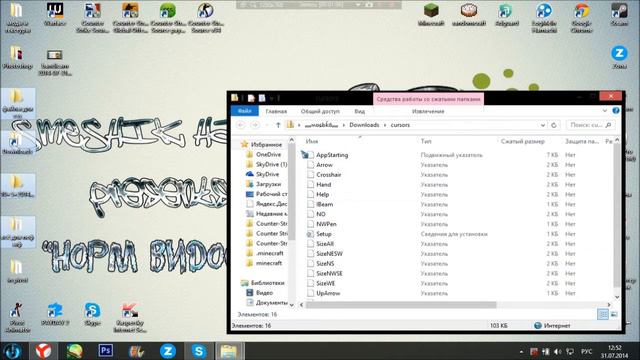
Task: Click Downloads in the address breadcrumb
Action: 364,125
